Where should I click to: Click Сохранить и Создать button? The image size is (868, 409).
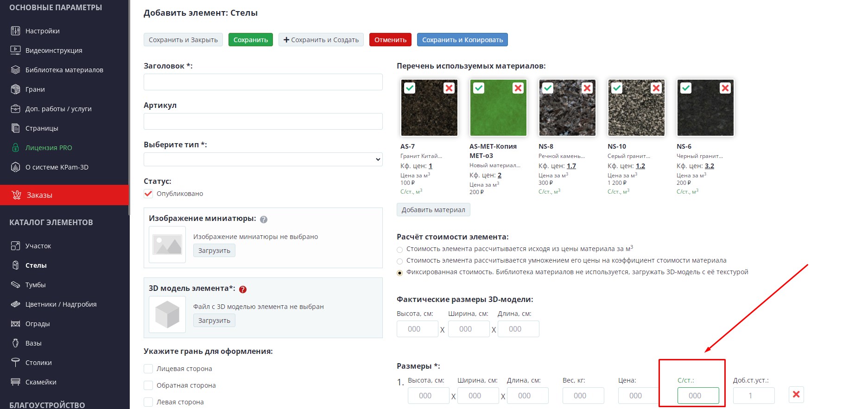(321, 40)
